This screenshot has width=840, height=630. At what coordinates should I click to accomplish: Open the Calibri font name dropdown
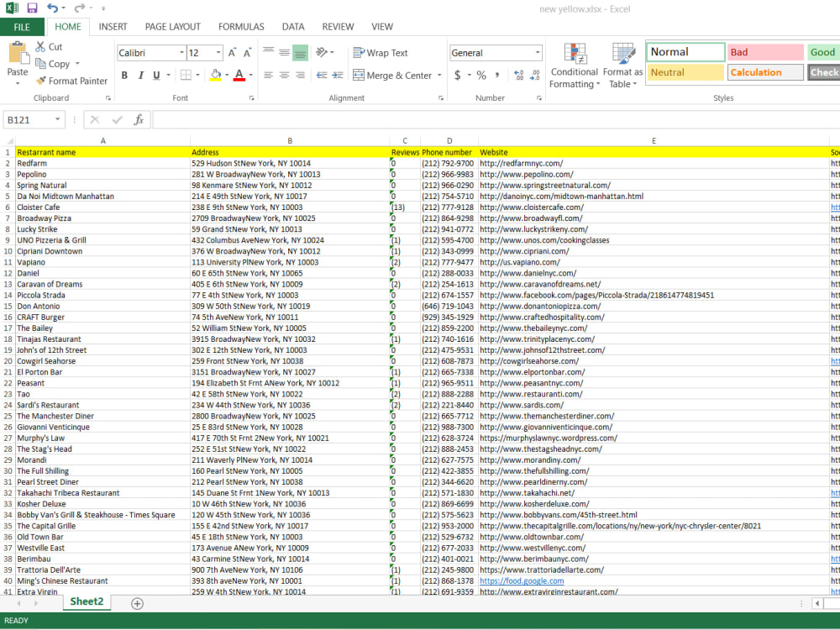(181, 52)
